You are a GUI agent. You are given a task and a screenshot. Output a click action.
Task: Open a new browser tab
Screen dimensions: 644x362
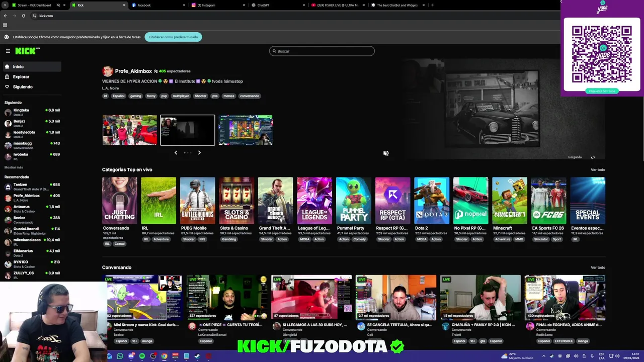(x=433, y=5)
